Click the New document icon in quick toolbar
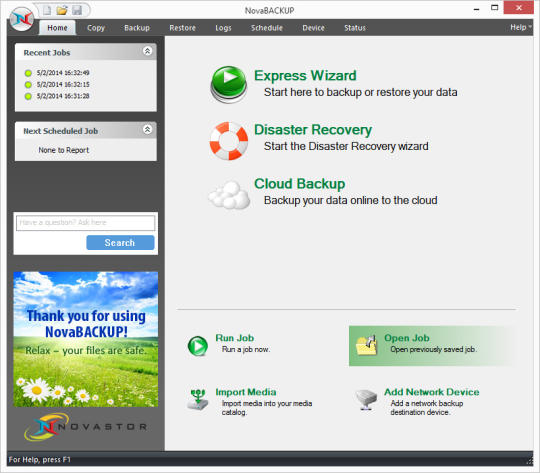 coord(46,10)
